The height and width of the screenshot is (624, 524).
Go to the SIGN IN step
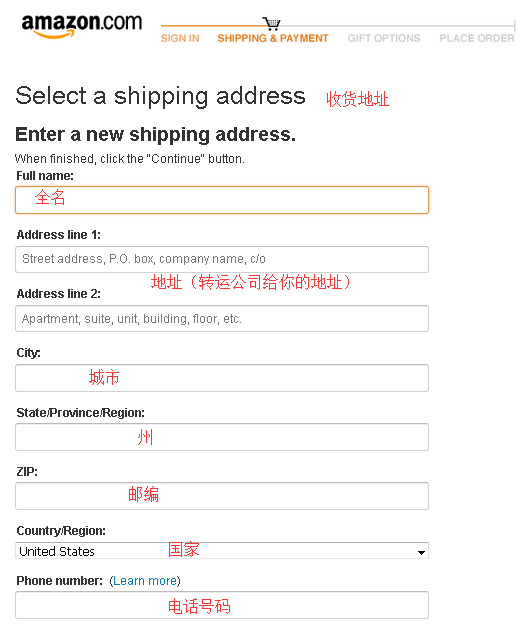pyautogui.click(x=180, y=38)
